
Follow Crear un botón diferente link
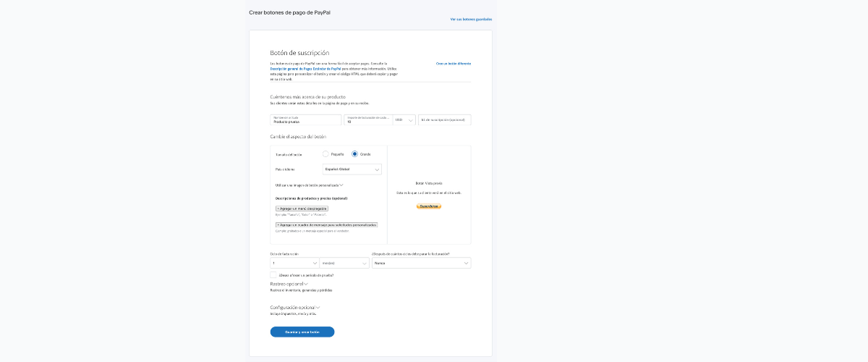pyautogui.click(x=454, y=64)
